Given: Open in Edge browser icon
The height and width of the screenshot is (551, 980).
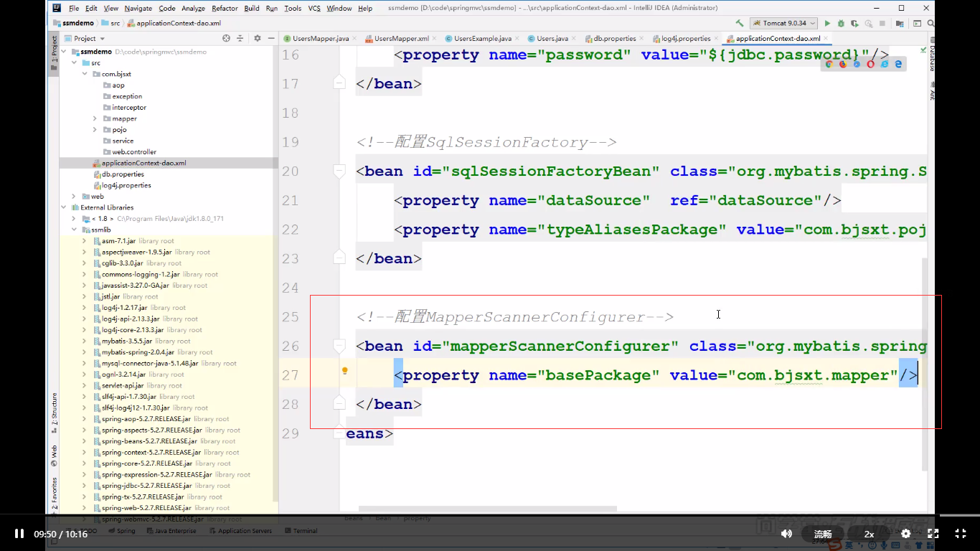Looking at the screenshot, I should coord(899,64).
